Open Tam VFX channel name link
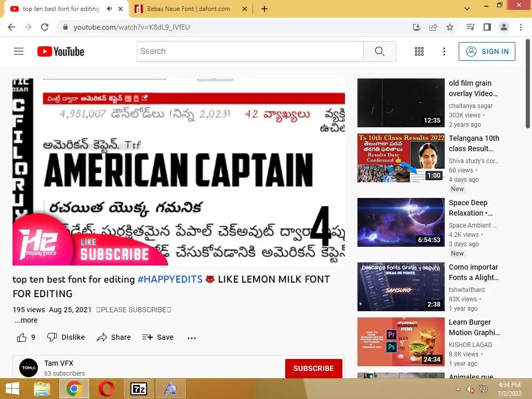 point(59,363)
